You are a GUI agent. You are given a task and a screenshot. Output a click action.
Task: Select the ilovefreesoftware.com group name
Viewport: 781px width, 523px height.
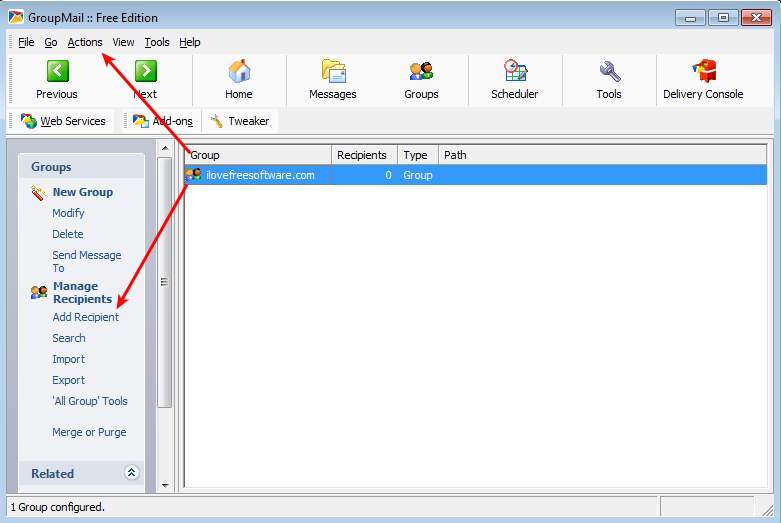tap(260, 175)
